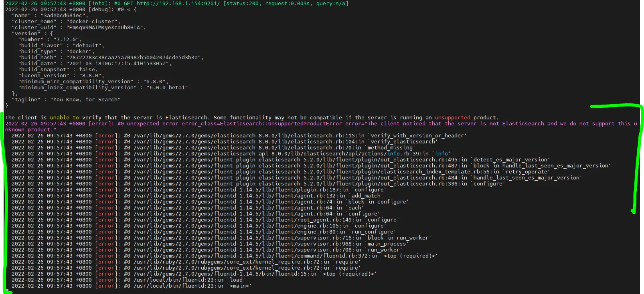
Task: Click the yellow words "unable to" in the warning
Action: tap(65, 118)
